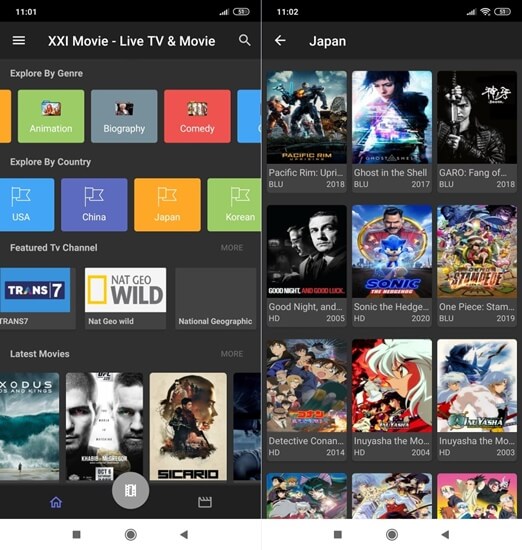Tap the Home tab icon in bottom bar

tap(56, 502)
